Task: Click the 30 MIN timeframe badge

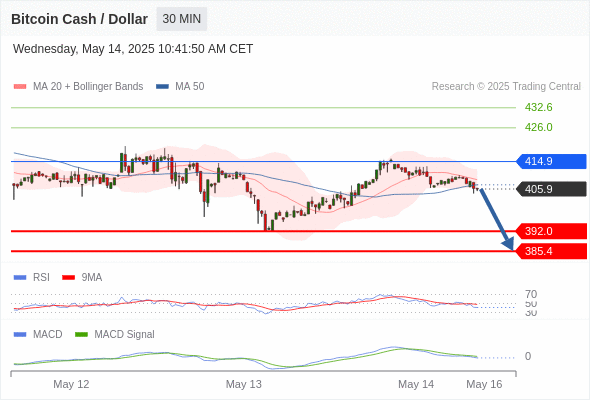Action: (181, 19)
